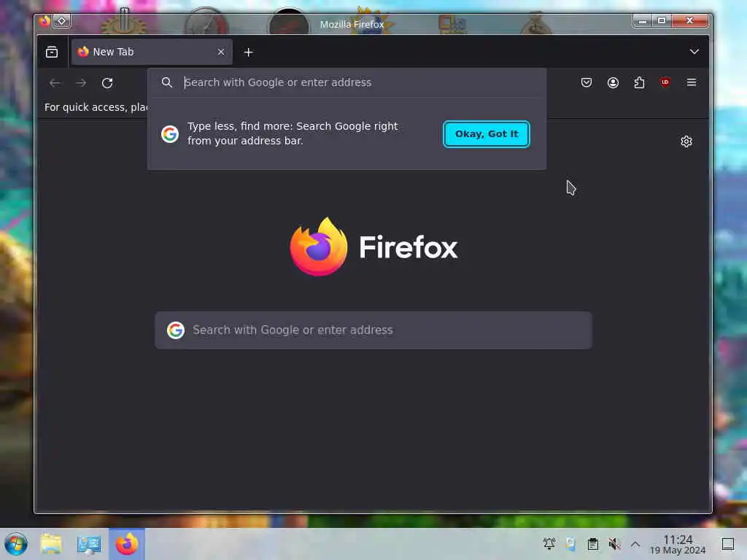Open the Start menu orb
Image resolution: width=747 pixels, height=560 pixels.
[x=16, y=544]
